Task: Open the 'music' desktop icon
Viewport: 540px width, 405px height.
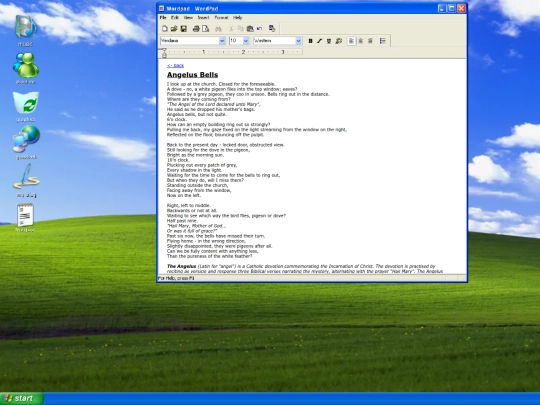Action: click(x=25, y=30)
